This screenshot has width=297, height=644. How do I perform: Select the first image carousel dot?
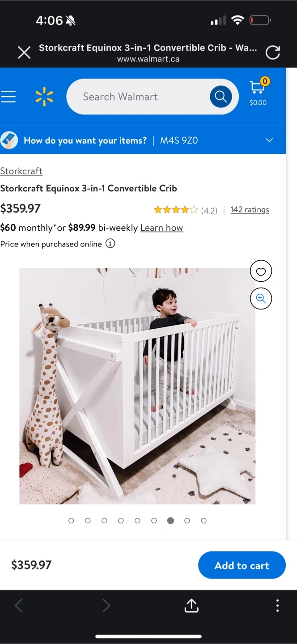[x=71, y=521]
